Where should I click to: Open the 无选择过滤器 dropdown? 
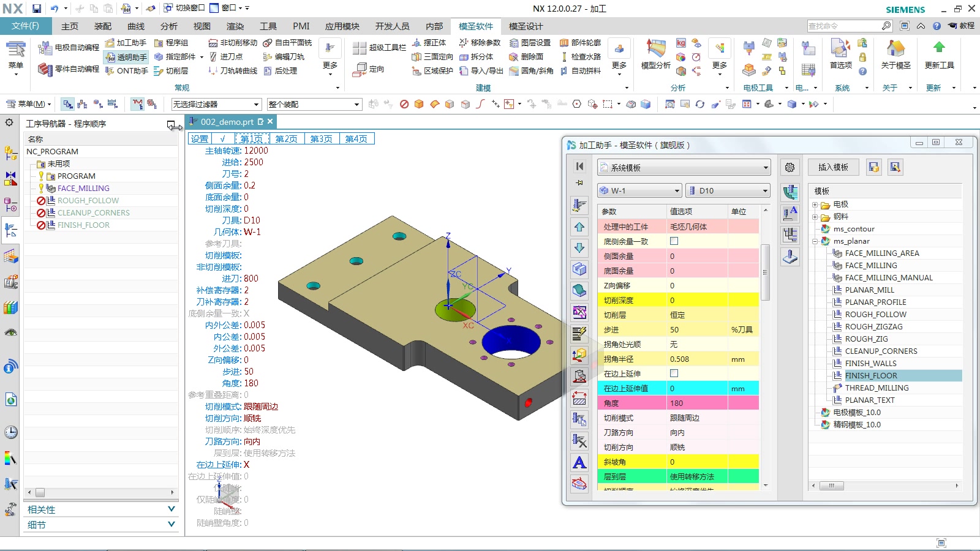[216, 105]
